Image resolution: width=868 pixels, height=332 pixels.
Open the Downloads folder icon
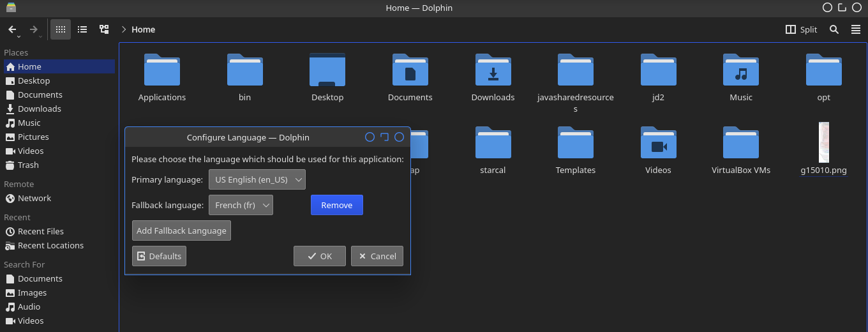pyautogui.click(x=493, y=70)
